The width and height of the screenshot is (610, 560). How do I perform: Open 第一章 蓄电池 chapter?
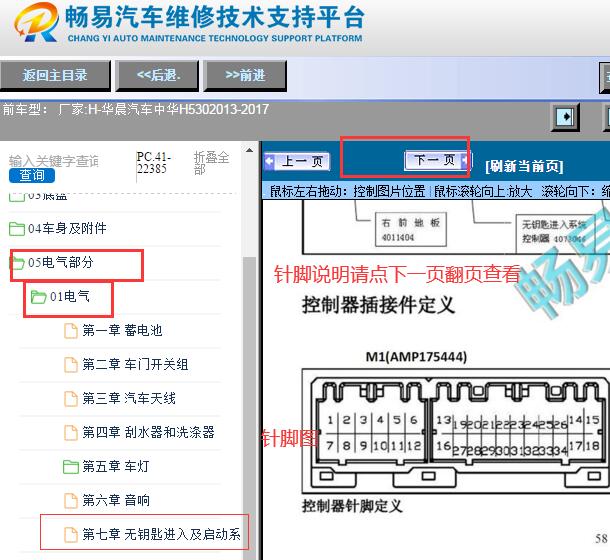122,331
